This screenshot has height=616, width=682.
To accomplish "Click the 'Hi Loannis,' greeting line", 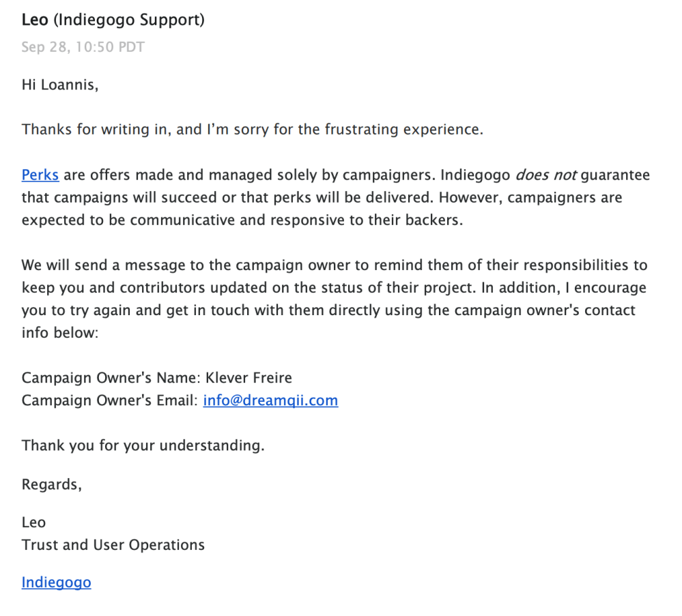I will 60,86.
